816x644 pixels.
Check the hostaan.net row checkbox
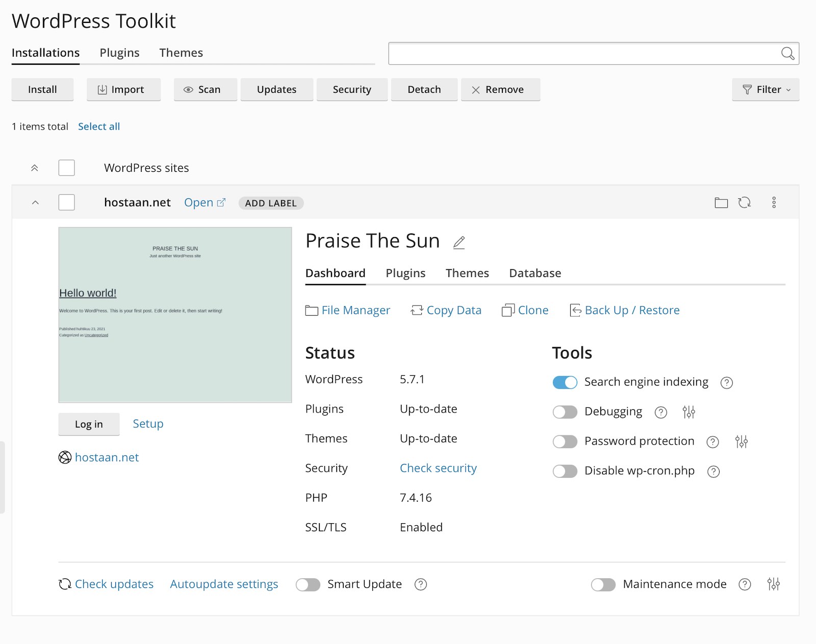coord(67,202)
